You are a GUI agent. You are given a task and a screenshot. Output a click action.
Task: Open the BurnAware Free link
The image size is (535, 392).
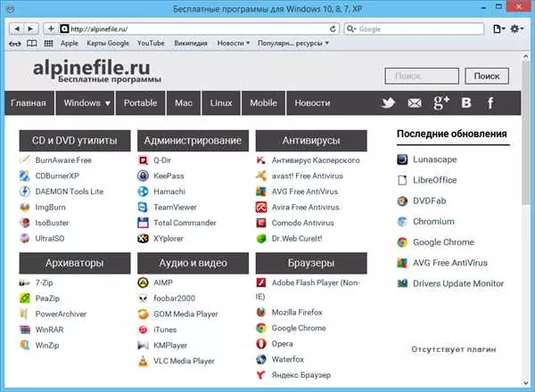coord(63,160)
